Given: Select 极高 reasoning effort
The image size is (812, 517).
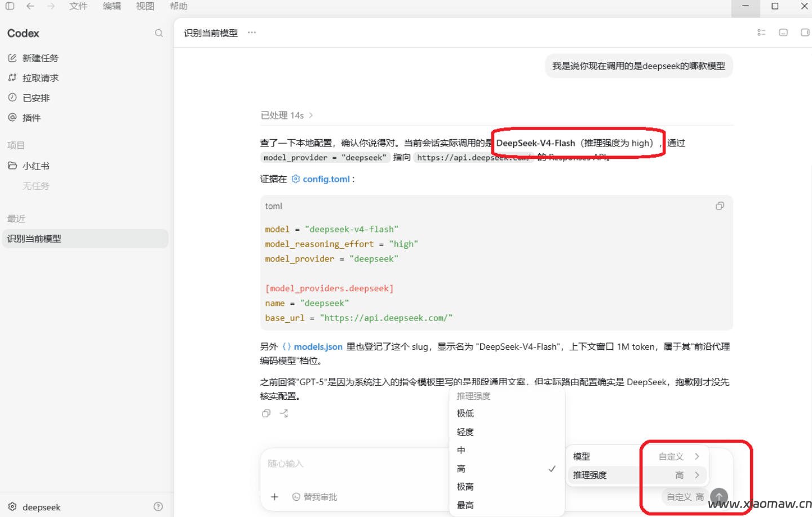Looking at the screenshot, I should pos(507,487).
